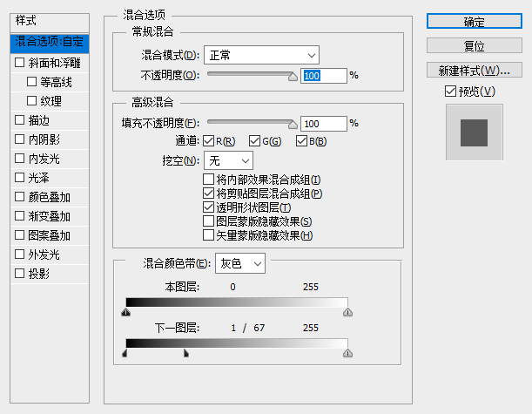Image resolution: width=532 pixels, height=414 pixels.
Task: Open 混合颜色带 dropdown showing 灰色
Action: 240,263
